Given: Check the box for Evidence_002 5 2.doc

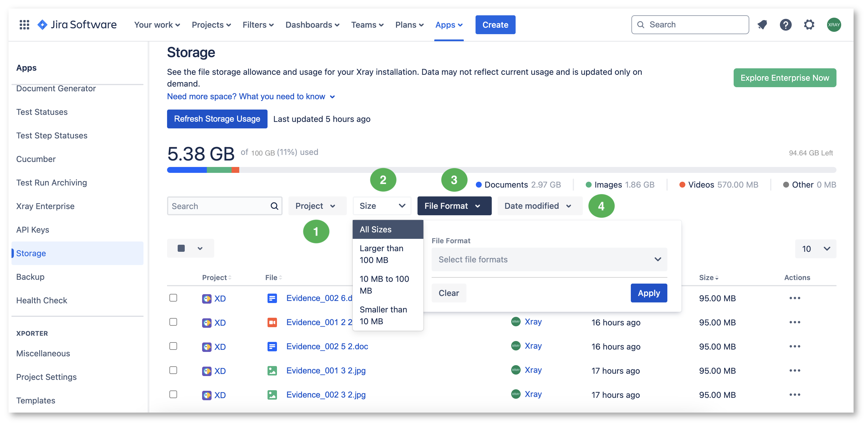Looking at the screenshot, I should coord(173,346).
